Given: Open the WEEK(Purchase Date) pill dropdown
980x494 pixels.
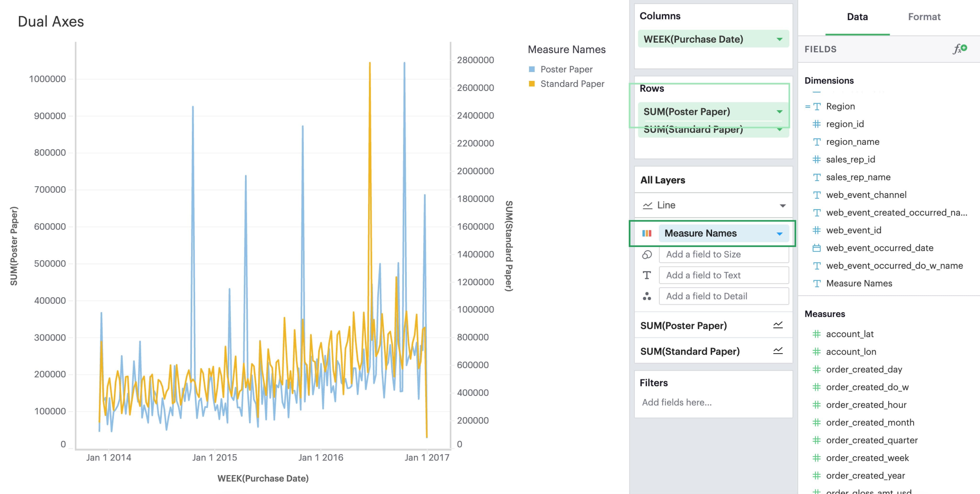Looking at the screenshot, I should pyautogui.click(x=779, y=39).
